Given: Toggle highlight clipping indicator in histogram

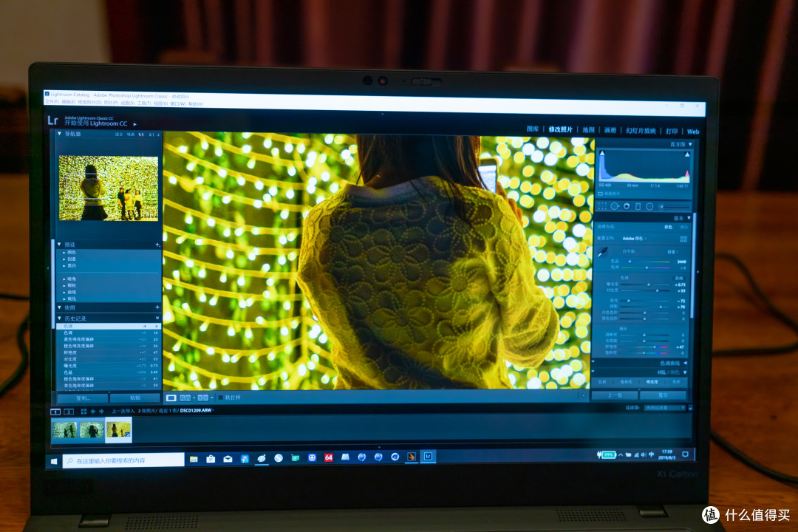Looking at the screenshot, I should [x=687, y=154].
